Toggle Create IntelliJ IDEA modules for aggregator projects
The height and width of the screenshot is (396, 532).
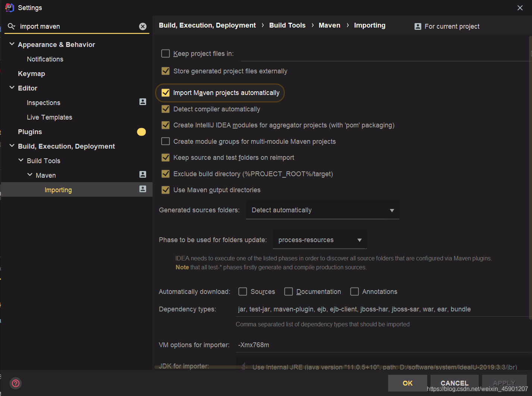pos(166,125)
